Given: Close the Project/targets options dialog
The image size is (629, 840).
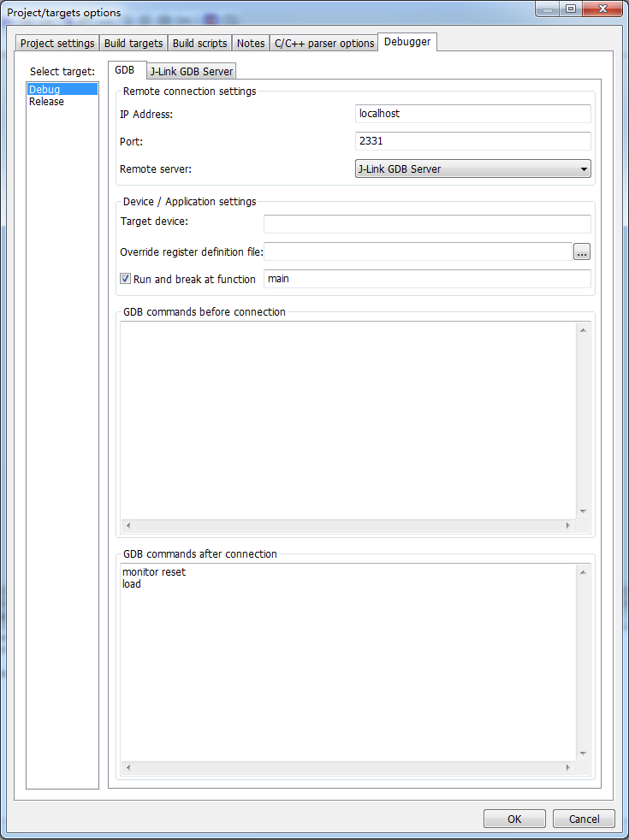Looking at the screenshot, I should (602, 9).
